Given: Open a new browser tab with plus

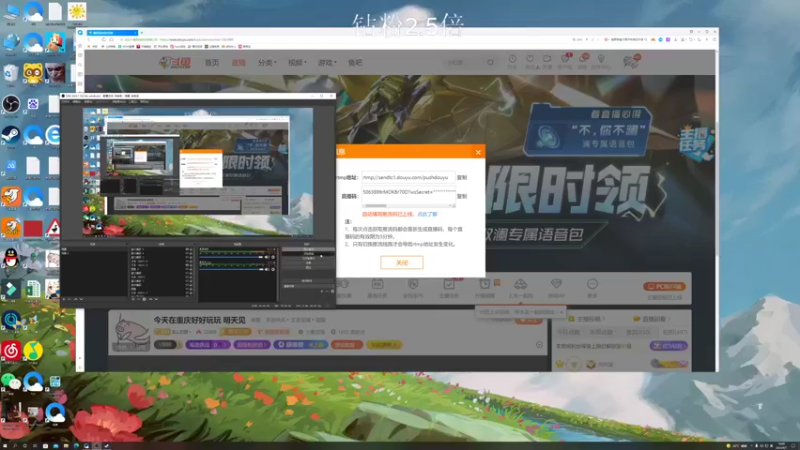Looking at the screenshot, I should tap(142, 33).
